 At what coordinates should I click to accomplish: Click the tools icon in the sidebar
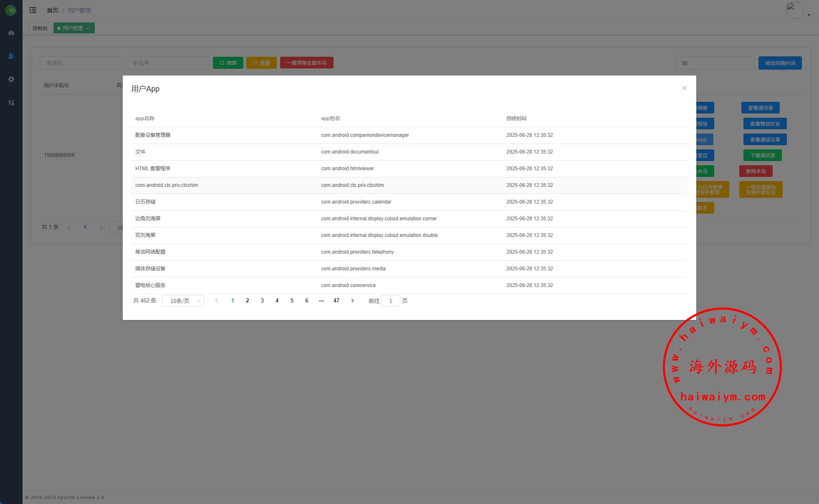tap(11, 103)
